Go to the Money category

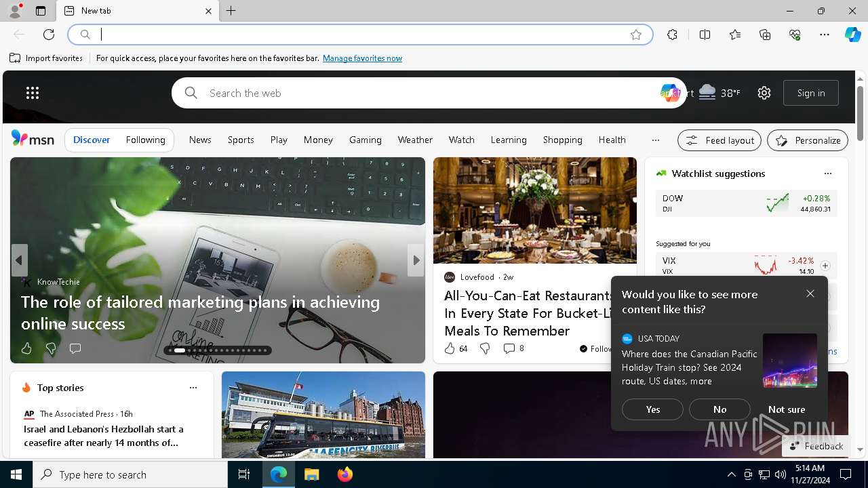pyautogui.click(x=318, y=140)
